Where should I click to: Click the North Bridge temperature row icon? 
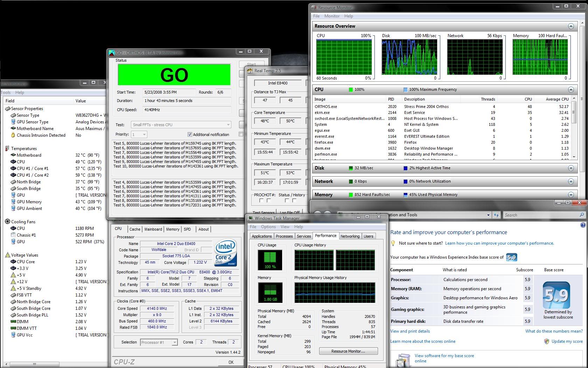tap(13, 182)
